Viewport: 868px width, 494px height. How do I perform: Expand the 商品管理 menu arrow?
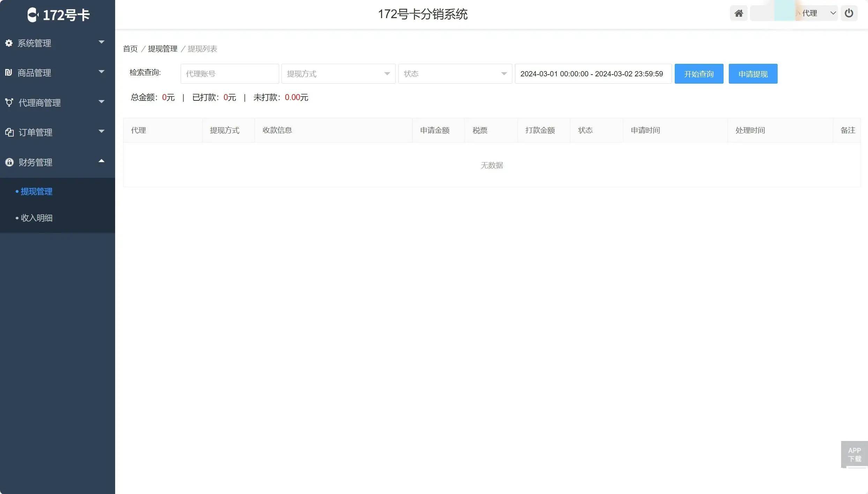tap(102, 72)
